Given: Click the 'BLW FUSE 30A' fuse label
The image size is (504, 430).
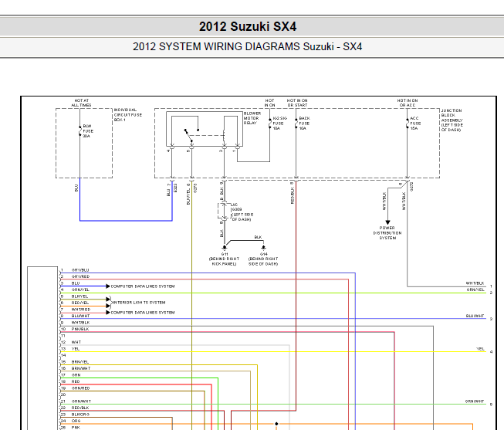Looking at the screenshot, I should tap(87, 131).
